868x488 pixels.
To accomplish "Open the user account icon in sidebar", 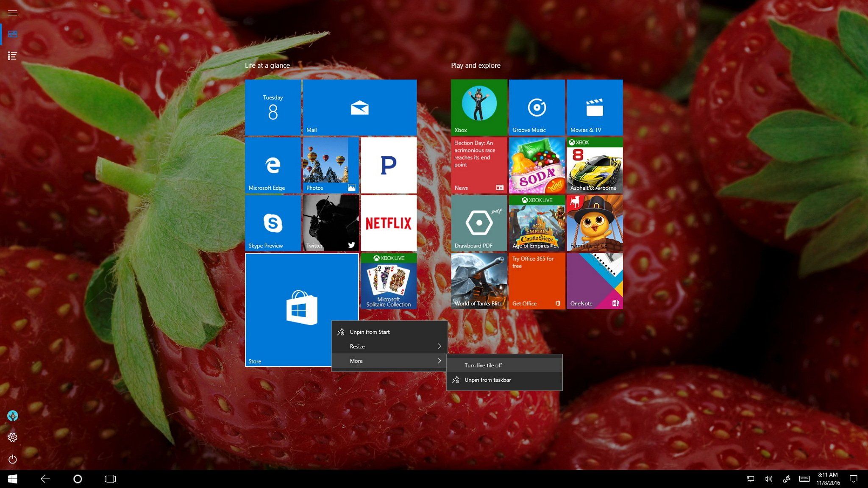I will coord(12,416).
